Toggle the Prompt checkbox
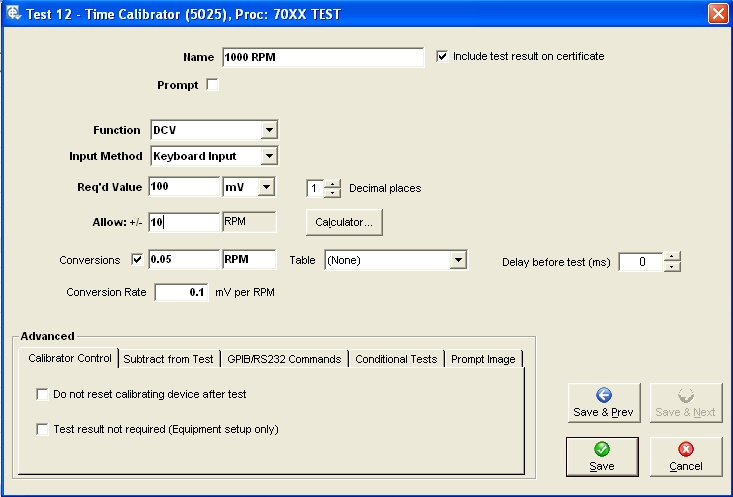 click(x=212, y=85)
